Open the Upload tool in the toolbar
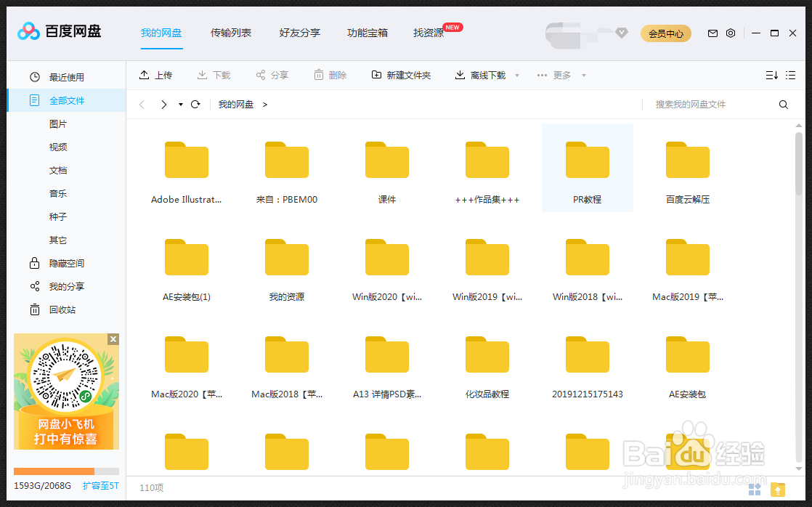Screen dimensions: 812x507 point(156,75)
